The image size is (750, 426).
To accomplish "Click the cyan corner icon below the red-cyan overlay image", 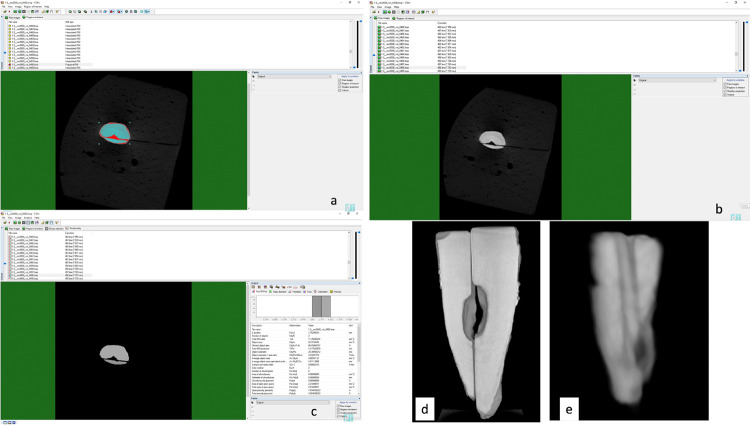I will [350, 206].
